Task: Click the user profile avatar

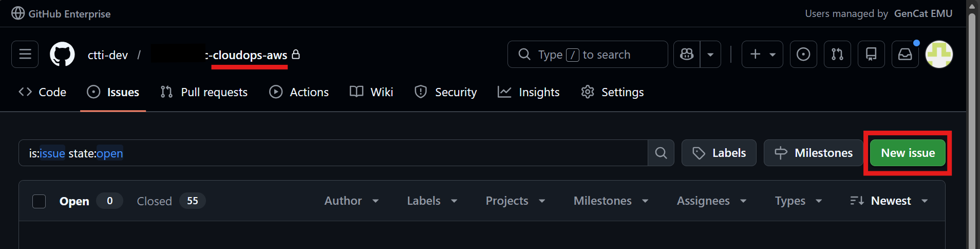Action: pyautogui.click(x=939, y=54)
